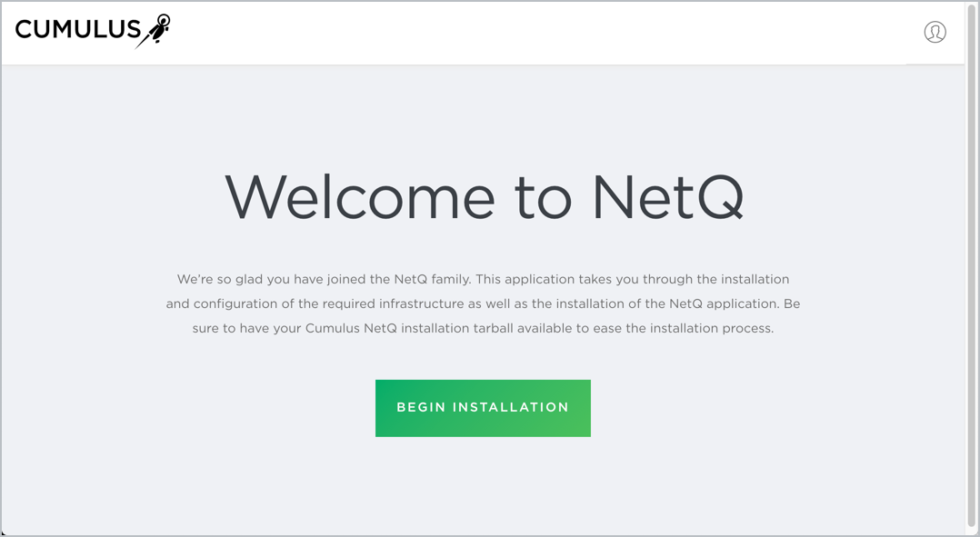
Task: Click the word "to" in the large heading
Action: [x=543, y=195]
